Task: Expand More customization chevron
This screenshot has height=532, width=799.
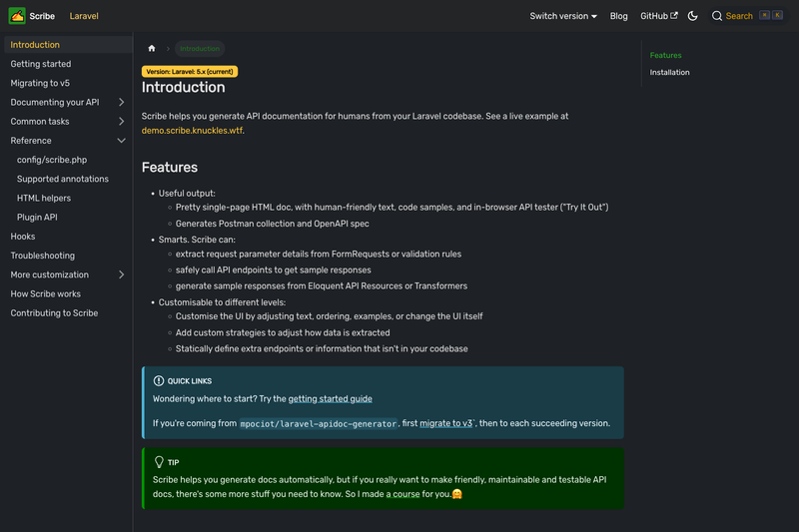Action: click(121, 274)
